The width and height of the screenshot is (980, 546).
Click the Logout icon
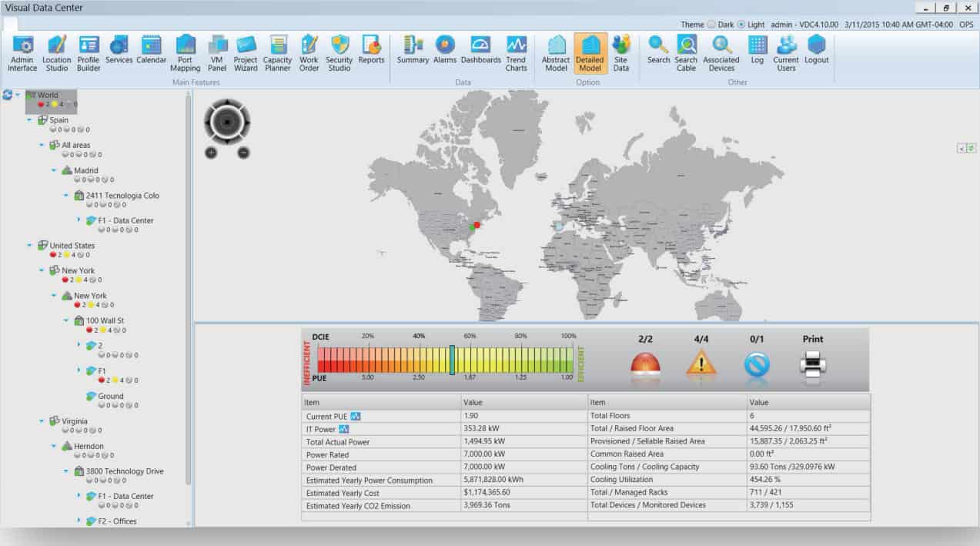tap(816, 50)
